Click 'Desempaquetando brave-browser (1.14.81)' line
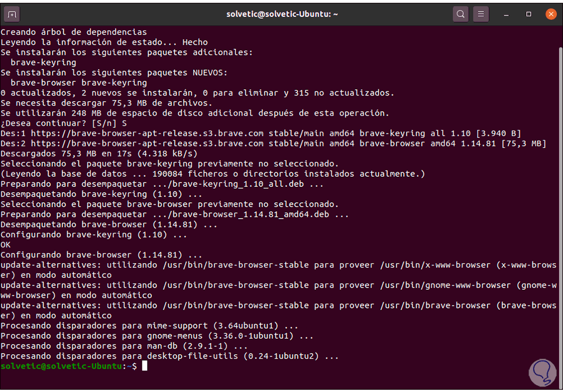The image size is (563, 392). (109, 225)
